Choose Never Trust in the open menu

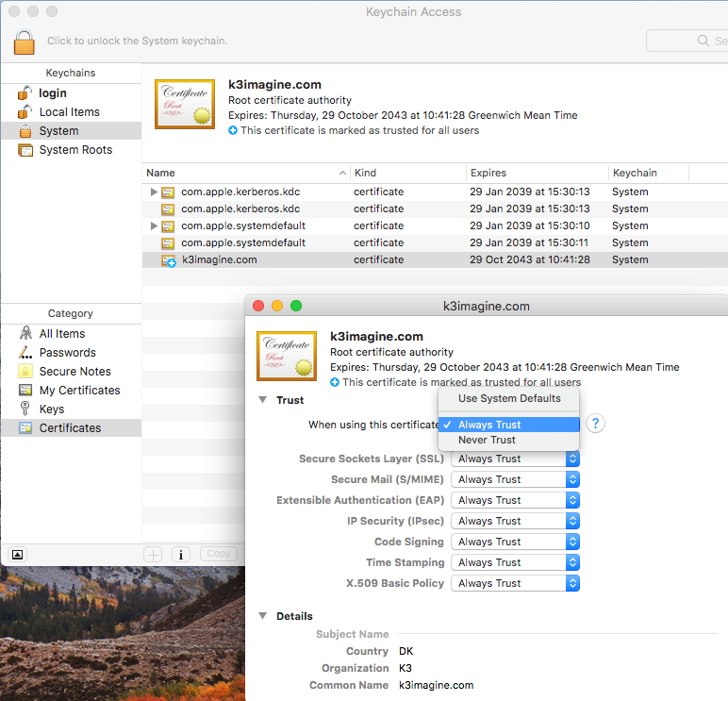pos(509,440)
